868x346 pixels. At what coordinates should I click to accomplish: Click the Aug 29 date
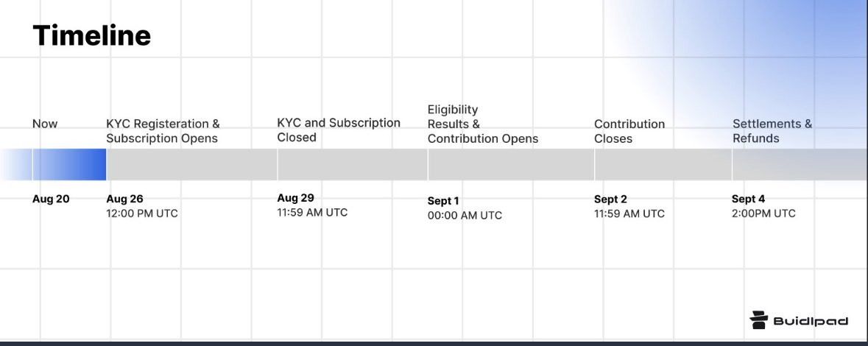pyautogui.click(x=296, y=197)
